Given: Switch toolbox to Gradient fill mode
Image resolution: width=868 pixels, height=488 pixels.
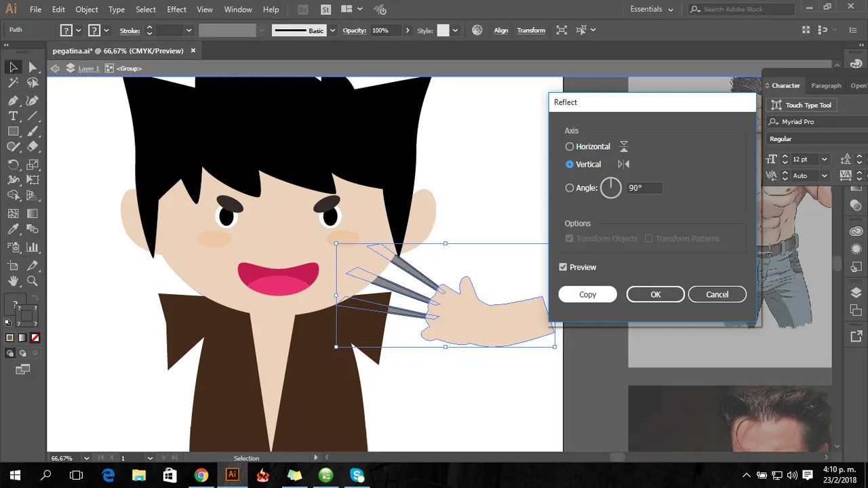Looking at the screenshot, I should (22, 338).
